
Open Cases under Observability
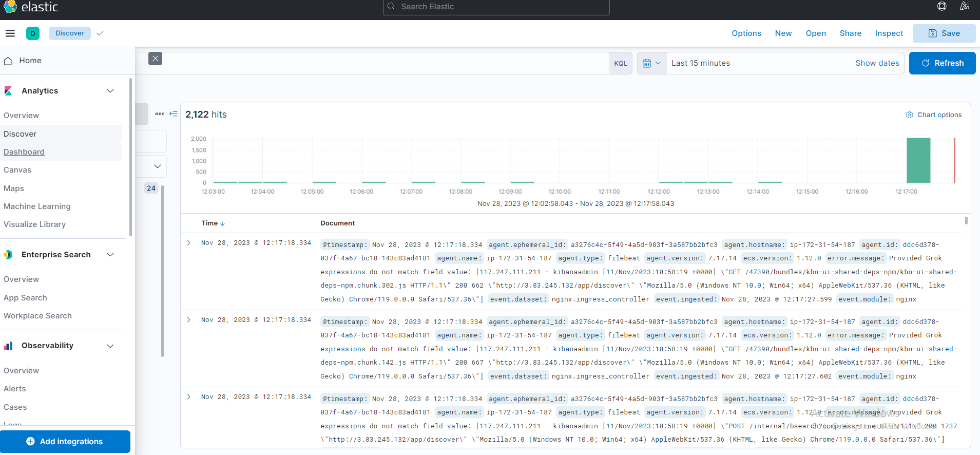pyautogui.click(x=15, y=407)
